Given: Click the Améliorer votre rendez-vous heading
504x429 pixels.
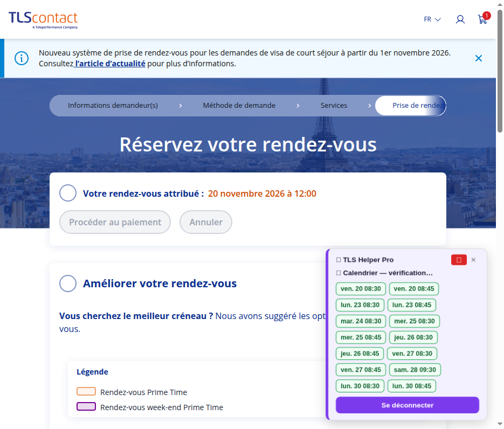Looking at the screenshot, I should [x=160, y=283].
